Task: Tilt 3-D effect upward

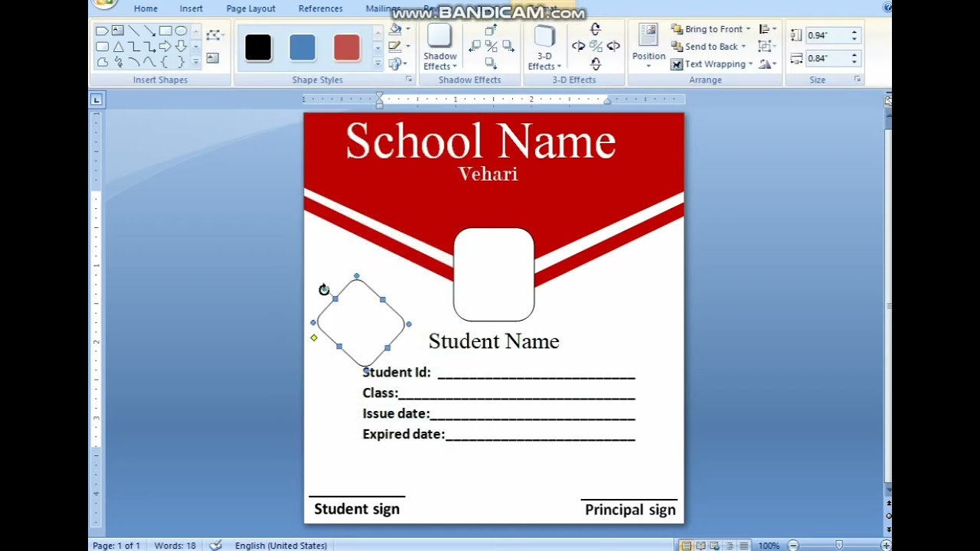Action: pos(596,29)
